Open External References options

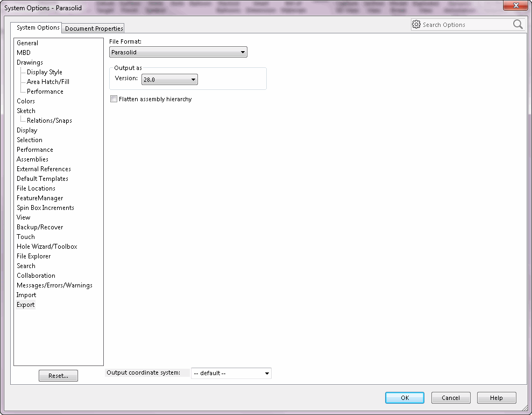point(44,169)
